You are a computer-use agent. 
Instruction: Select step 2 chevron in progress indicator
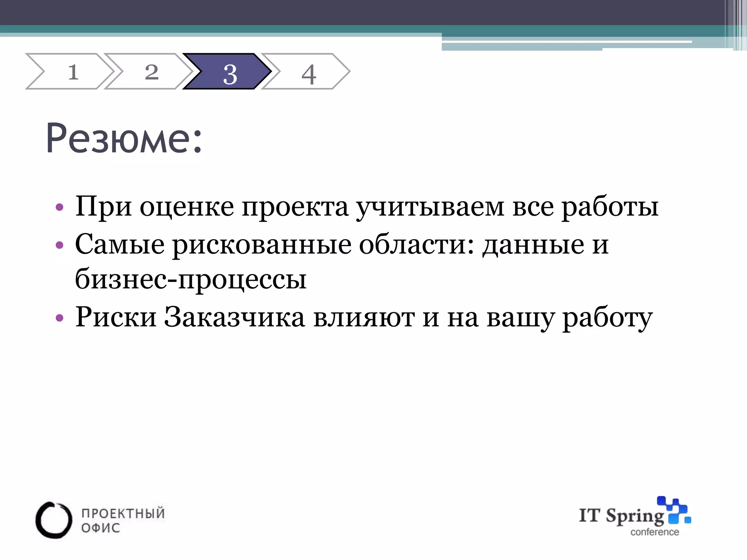[149, 71]
